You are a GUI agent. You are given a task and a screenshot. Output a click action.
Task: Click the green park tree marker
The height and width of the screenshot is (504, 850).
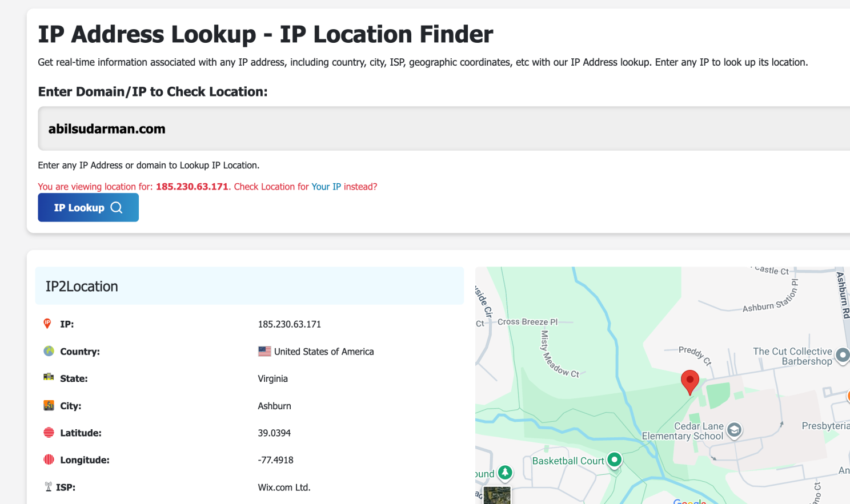point(505,473)
